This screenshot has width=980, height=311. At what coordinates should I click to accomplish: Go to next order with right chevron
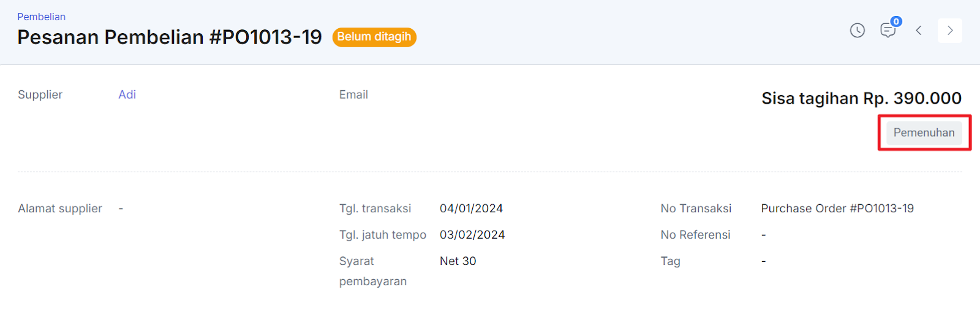[950, 30]
